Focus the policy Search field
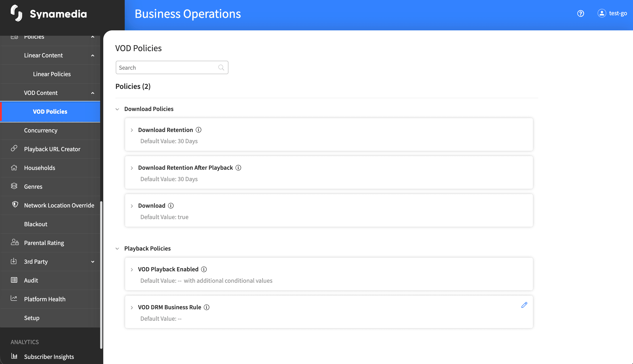The width and height of the screenshot is (633, 364). pyautogui.click(x=172, y=67)
